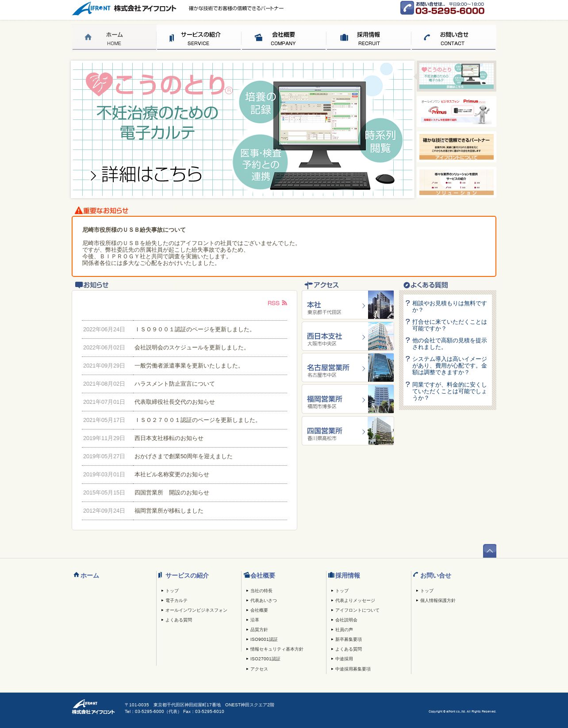Open the 名古屋営業所 building photo
Image resolution: width=568 pixels, height=728 pixels.
coord(381,368)
